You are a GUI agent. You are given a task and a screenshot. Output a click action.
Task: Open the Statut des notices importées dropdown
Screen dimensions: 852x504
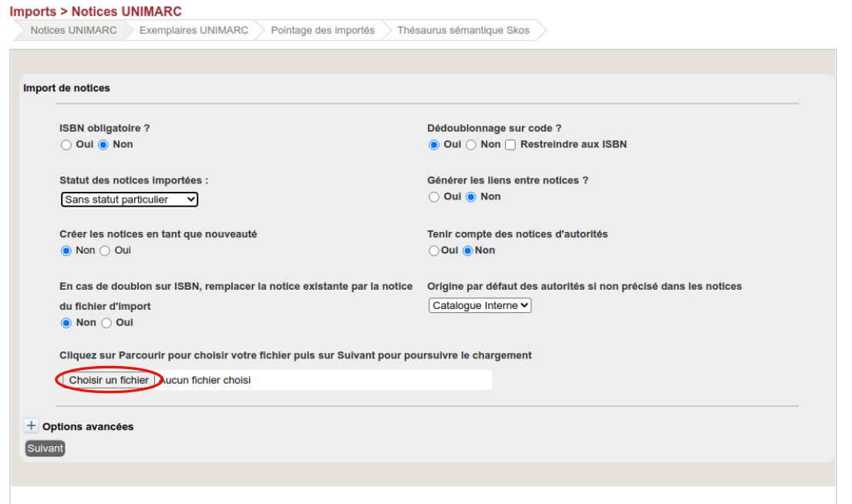pos(130,200)
